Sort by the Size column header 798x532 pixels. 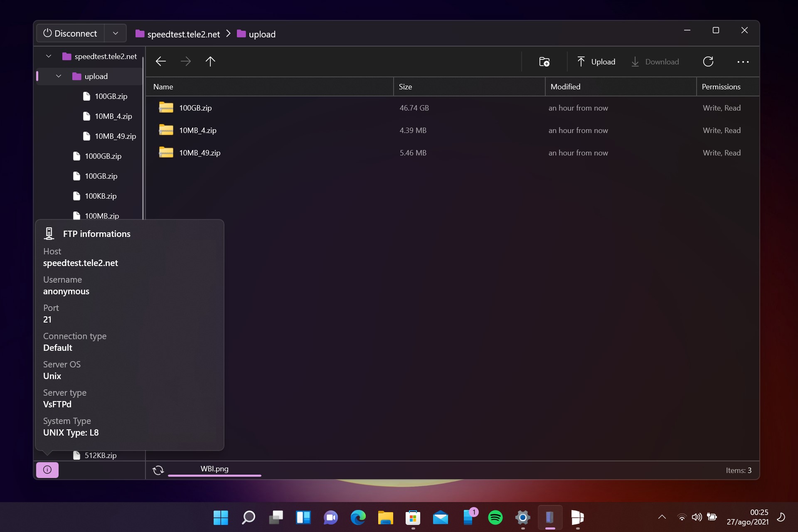click(x=469, y=86)
